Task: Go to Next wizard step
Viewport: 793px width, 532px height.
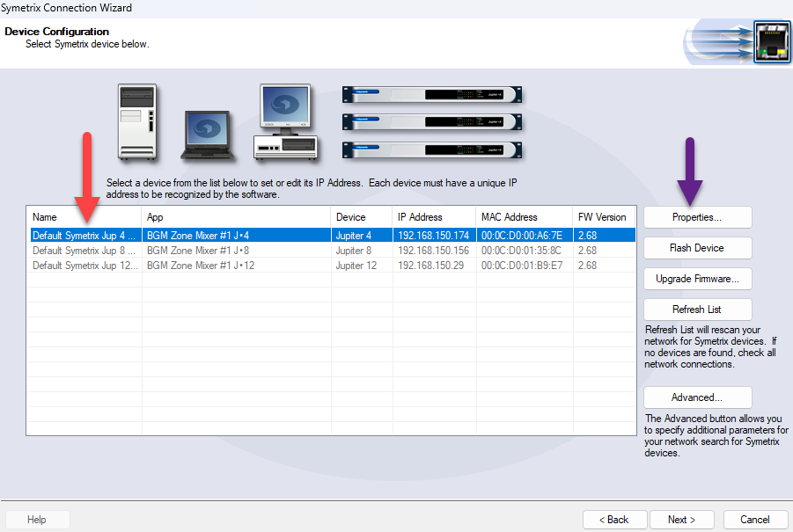Action: point(682,520)
